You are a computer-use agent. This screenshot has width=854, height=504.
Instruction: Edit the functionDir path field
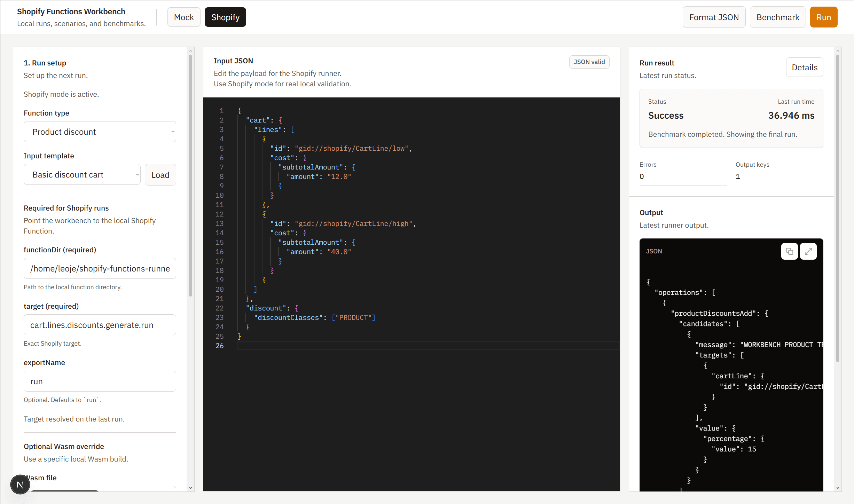(x=100, y=268)
